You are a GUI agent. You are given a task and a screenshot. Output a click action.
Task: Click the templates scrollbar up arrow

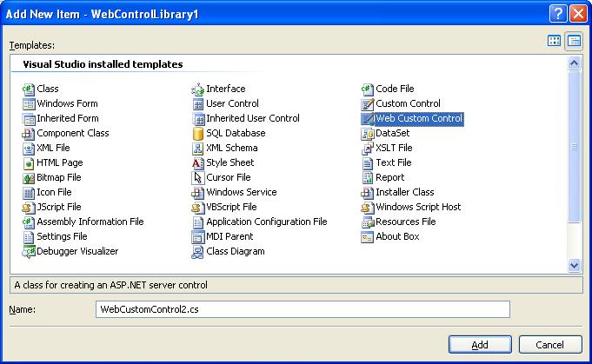[574, 63]
